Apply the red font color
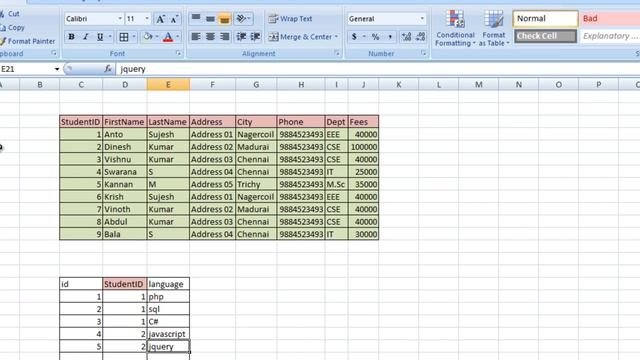This screenshot has height=360, width=640. [168, 37]
